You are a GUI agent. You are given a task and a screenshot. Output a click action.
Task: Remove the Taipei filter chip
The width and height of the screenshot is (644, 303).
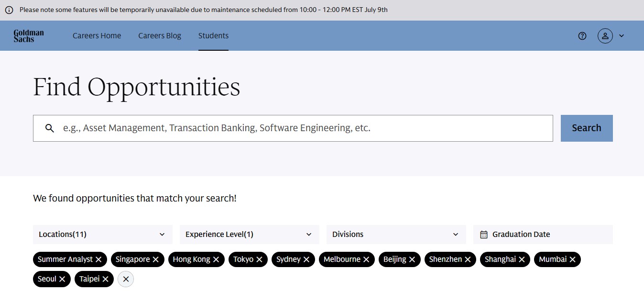(x=105, y=279)
